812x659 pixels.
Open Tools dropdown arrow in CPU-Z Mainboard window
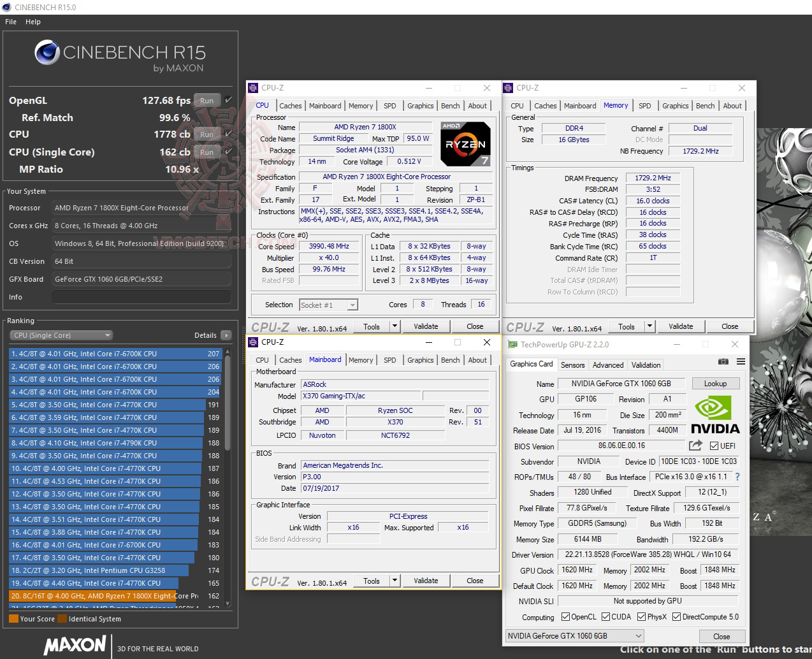click(x=395, y=581)
